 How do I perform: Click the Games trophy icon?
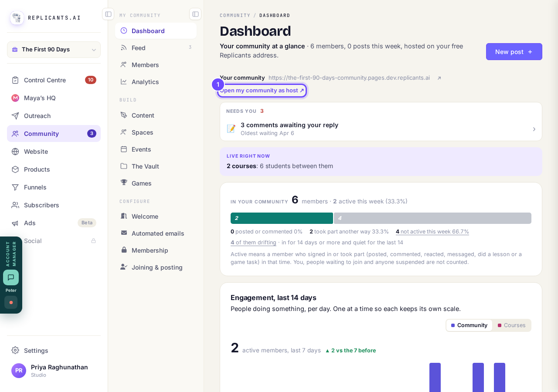pos(124,183)
